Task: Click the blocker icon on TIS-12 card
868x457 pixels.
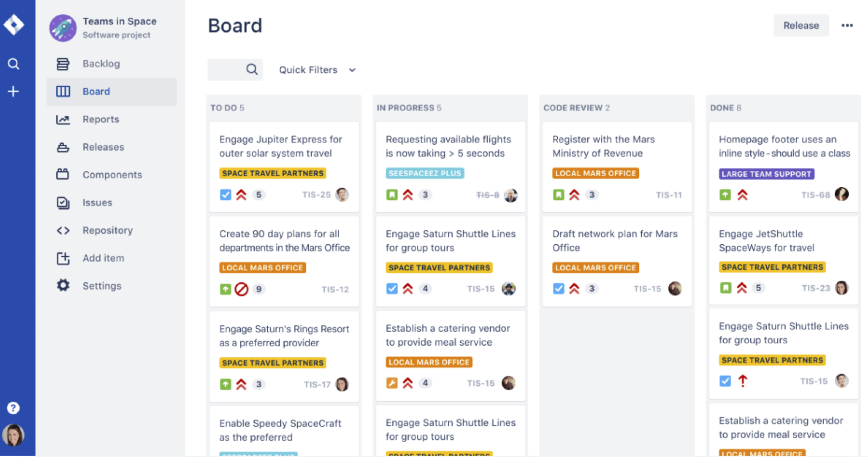Action: tap(241, 289)
